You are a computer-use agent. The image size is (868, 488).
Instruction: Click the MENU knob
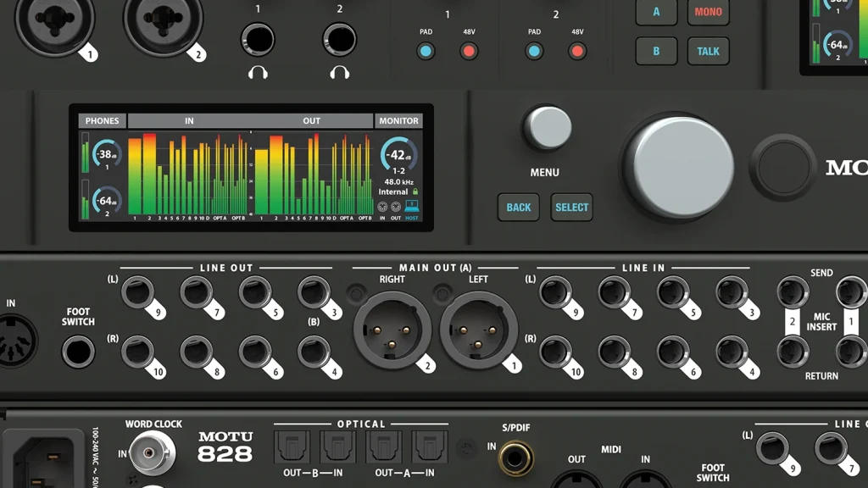548,128
